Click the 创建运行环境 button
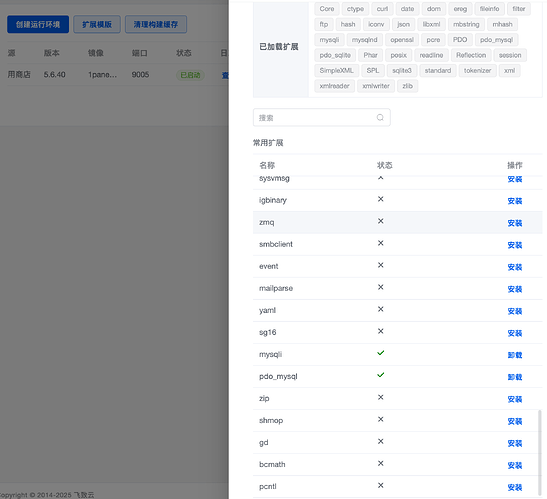The width and height of the screenshot is (547, 499). (38, 24)
